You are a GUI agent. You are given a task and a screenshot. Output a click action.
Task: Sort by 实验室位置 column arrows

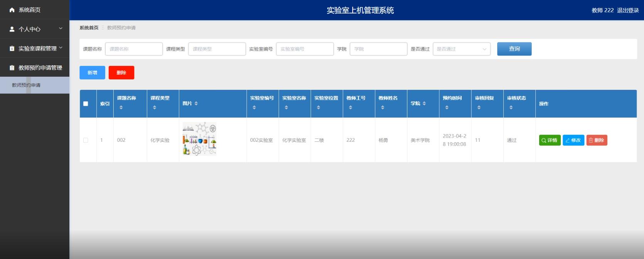[x=318, y=108]
